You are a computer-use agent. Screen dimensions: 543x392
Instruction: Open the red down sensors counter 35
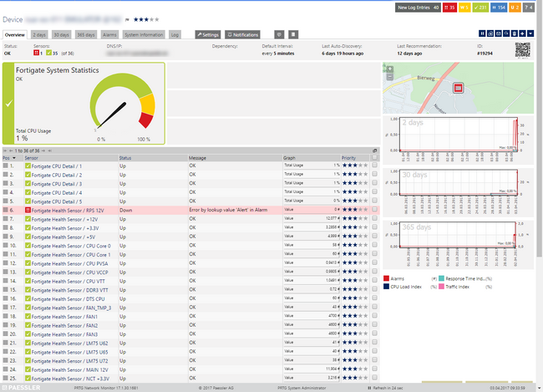click(449, 8)
